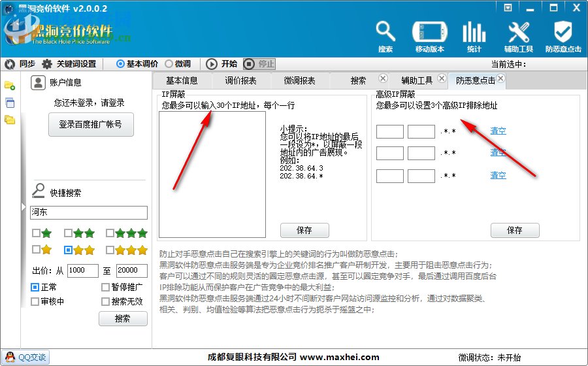The height and width of the screenshot is (366, 588).
Task: Start with the 开始 play button
Action: [x=212, y=64]
